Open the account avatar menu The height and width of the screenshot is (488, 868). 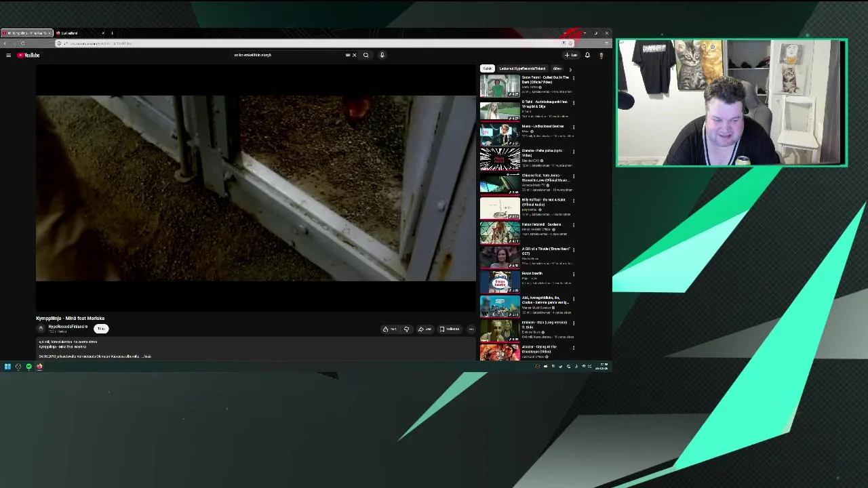[x=601, y=55]
